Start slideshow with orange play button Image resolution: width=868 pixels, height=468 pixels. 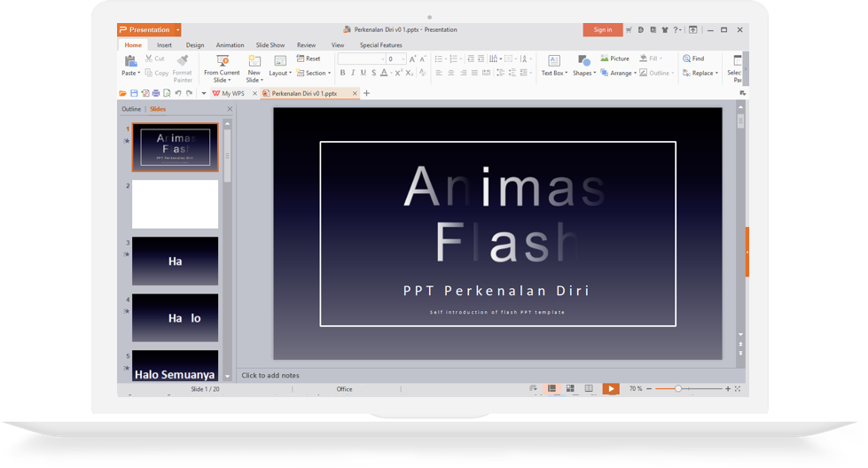click(x=610, y=389)
